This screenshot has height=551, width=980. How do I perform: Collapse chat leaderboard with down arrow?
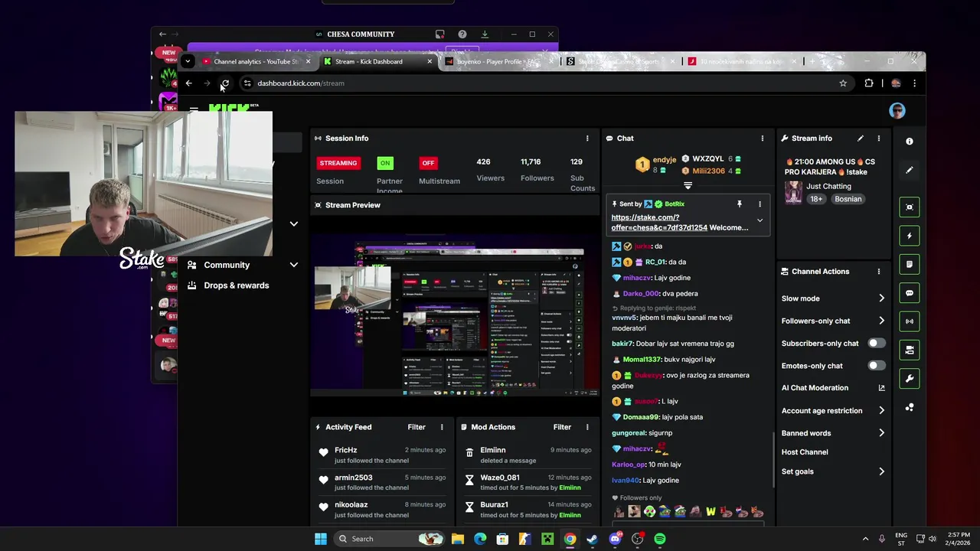click(x=688, y=186)
